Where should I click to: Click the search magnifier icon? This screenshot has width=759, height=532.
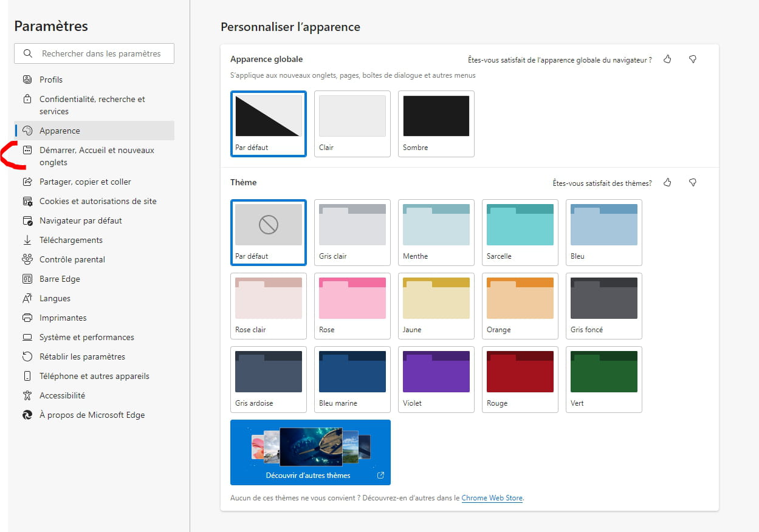[x=27, y=53]
